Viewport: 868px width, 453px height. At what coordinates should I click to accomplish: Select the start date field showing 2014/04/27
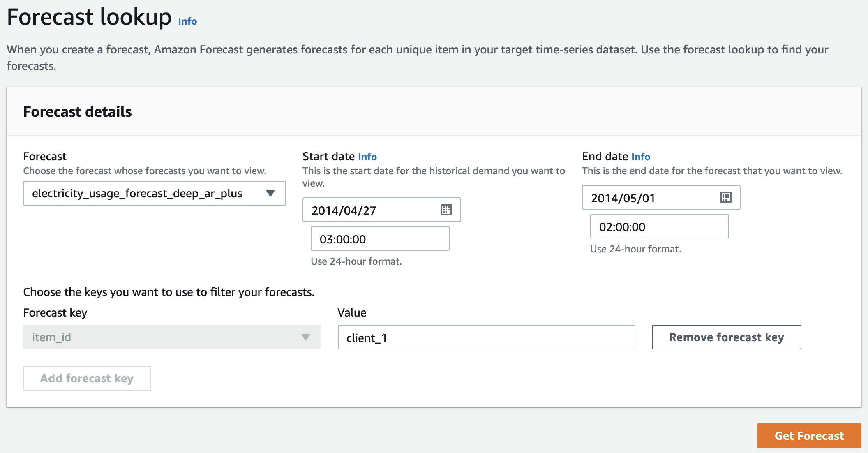[x=370, y=210]
